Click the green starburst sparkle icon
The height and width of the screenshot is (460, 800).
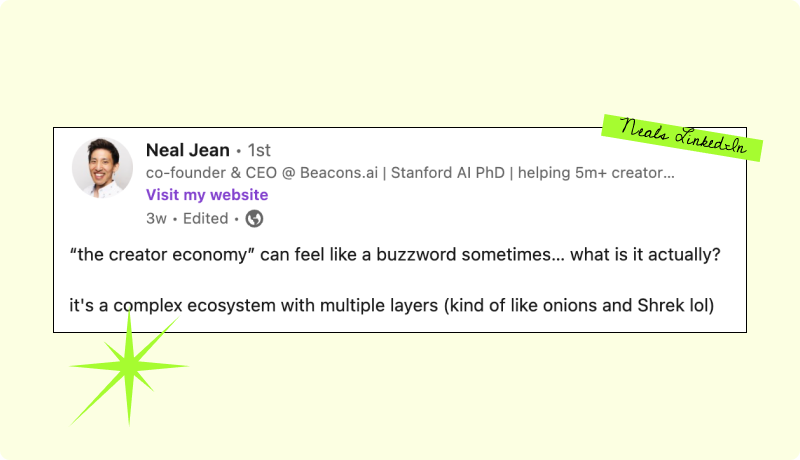pos(128,368)
